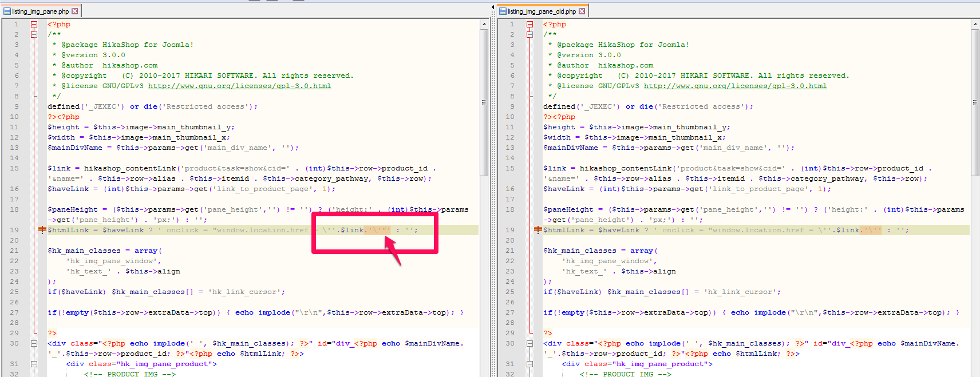Screen dimensions: 980x377
Task: Collapse the comment block on line 2, left pane
Action: [34, 34]
